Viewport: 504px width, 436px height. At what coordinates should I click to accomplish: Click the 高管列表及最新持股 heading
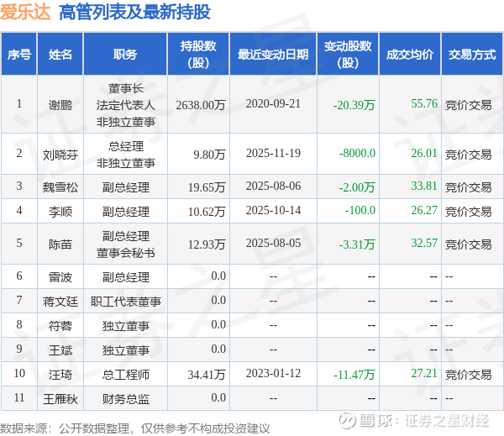[134, 13]
